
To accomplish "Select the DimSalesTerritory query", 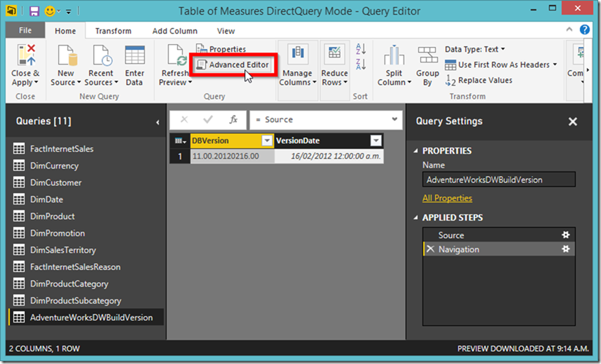I will pyautogui.click(x=86, y=250).
